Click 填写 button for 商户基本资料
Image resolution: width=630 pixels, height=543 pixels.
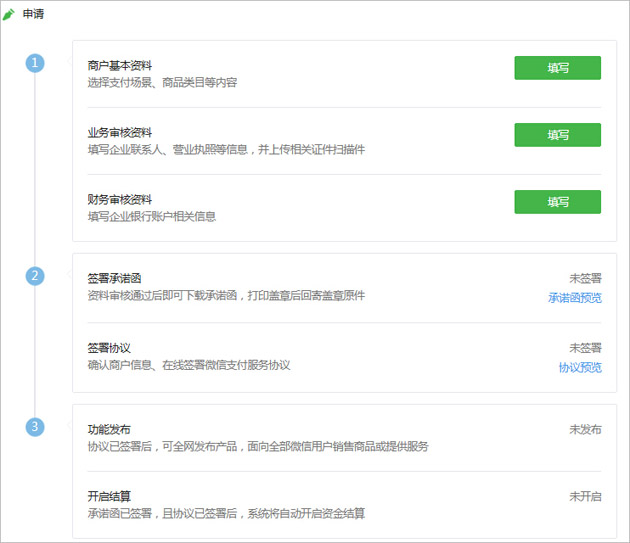(557, 68)
